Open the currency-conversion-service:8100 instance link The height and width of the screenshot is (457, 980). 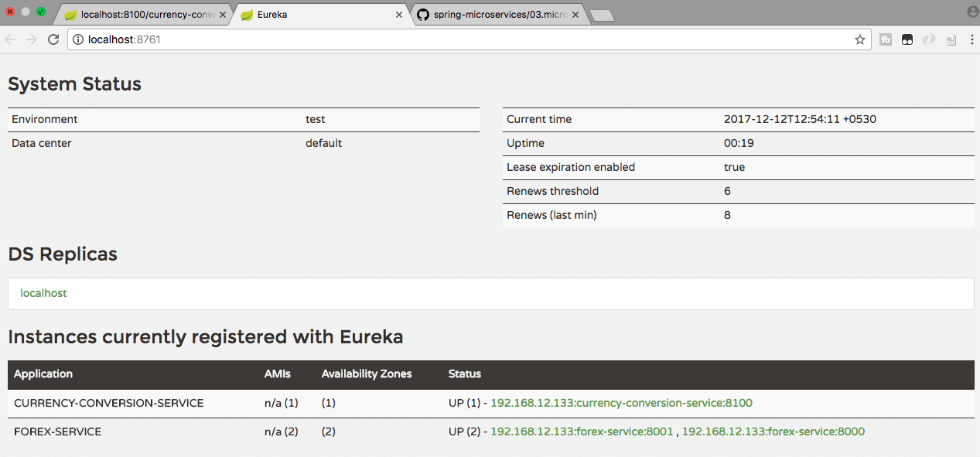coord(621,403)
